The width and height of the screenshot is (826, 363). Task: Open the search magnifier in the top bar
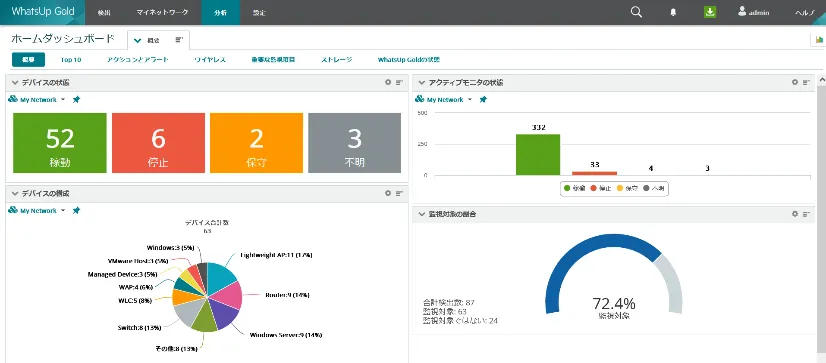636,13
